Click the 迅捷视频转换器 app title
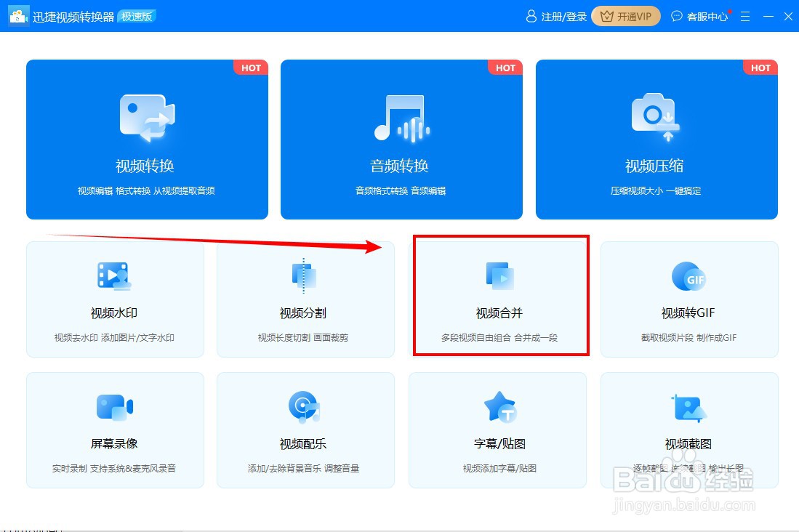The height and width of the screenshot is (532, 799). (x=73, y=17)
